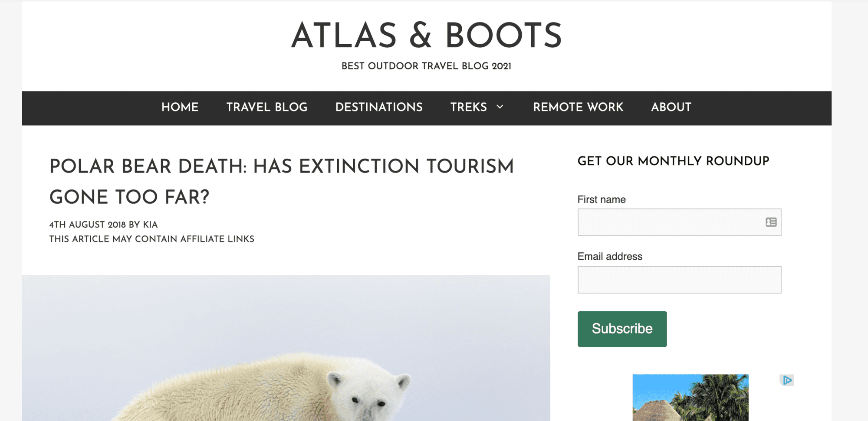Open the Destinations menu item
Viewport: 868px width, 421px height.
tap(379, 108)
